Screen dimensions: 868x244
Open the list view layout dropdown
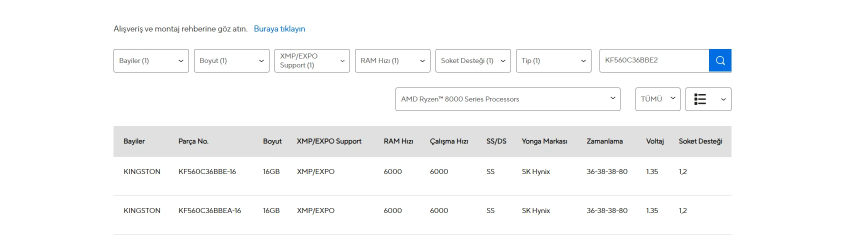coord(708,99)
